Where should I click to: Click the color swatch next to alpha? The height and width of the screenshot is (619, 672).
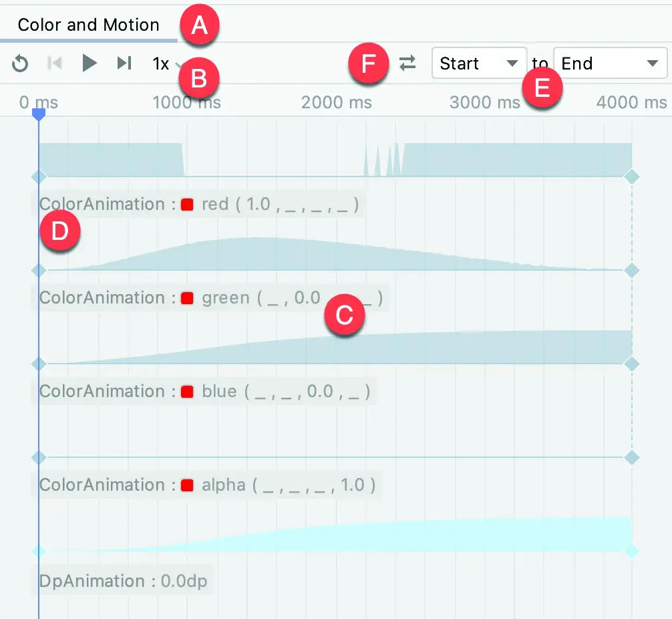pos(187,485)
